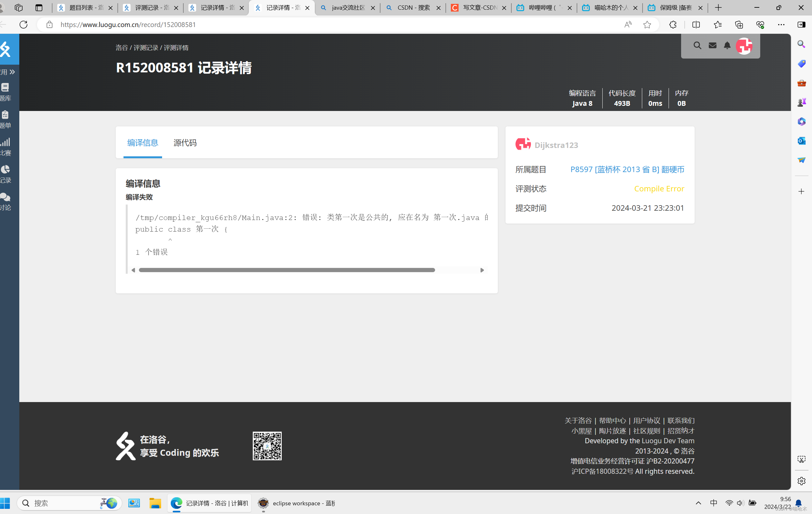Switch to the 源代码 tab

pos(185,143)
